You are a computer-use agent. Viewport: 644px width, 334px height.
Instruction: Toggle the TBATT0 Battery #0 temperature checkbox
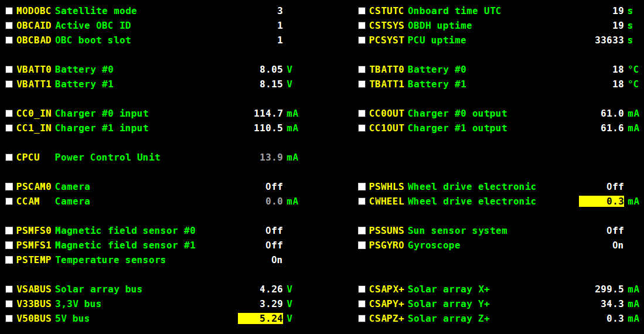(x=362, y=69)
